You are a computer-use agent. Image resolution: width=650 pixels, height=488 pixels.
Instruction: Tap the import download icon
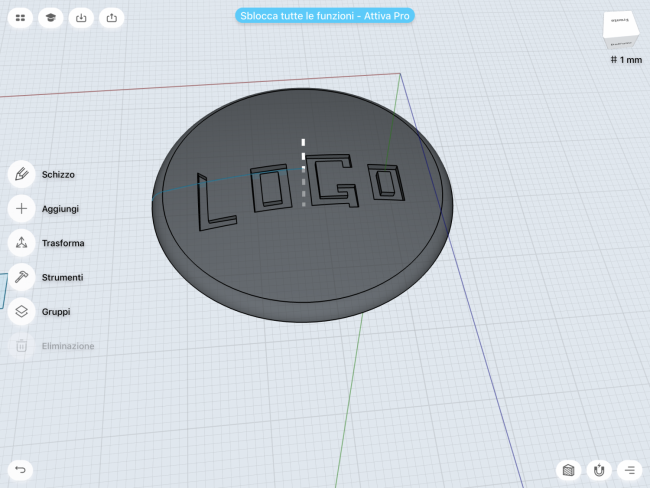pos(81,17)
